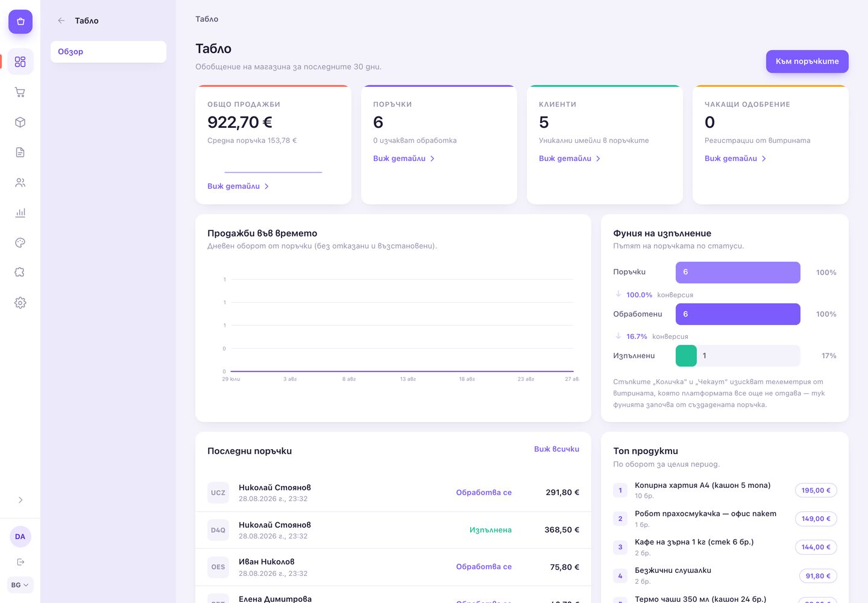Click the Виж всички link for recent orders
Screen dimensions: 868x603
pos(556,449)
